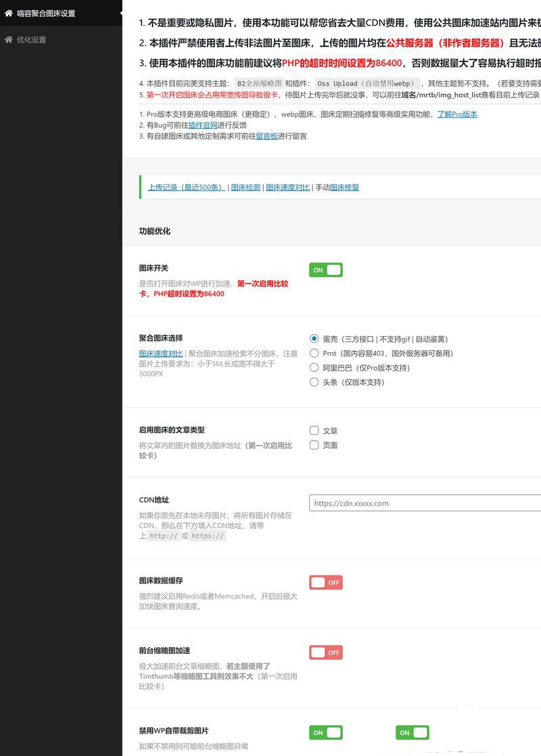Image resolution: width=541 pixels, height=756 pixels.
Task: Open the 优化设置 sidebar menu item
Action: tap(30, 40)
